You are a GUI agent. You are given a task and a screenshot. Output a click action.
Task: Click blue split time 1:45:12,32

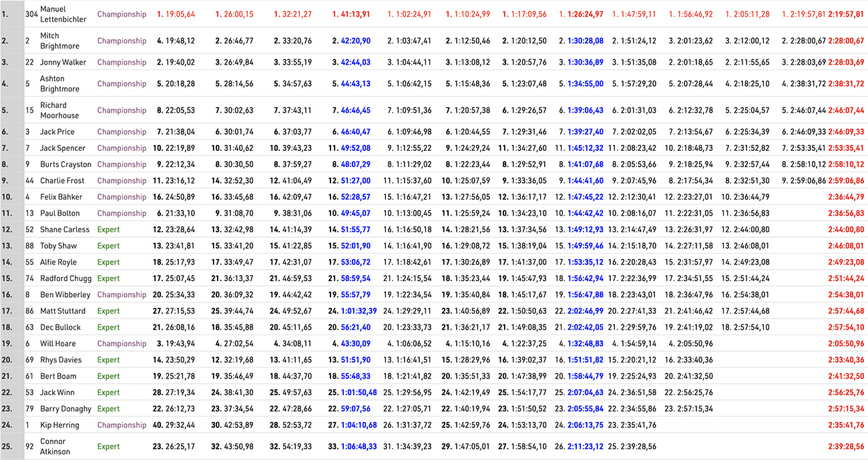click(x=585, y=148)
